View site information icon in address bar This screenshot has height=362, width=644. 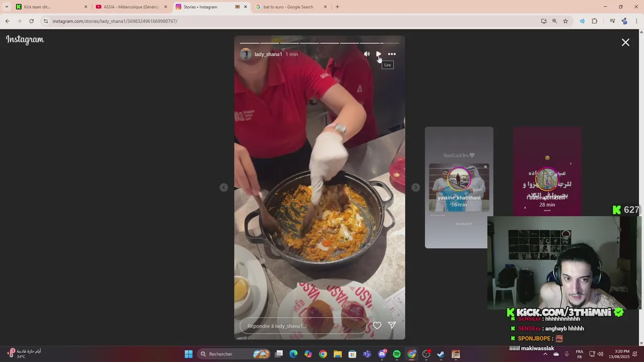pos(46,21)
